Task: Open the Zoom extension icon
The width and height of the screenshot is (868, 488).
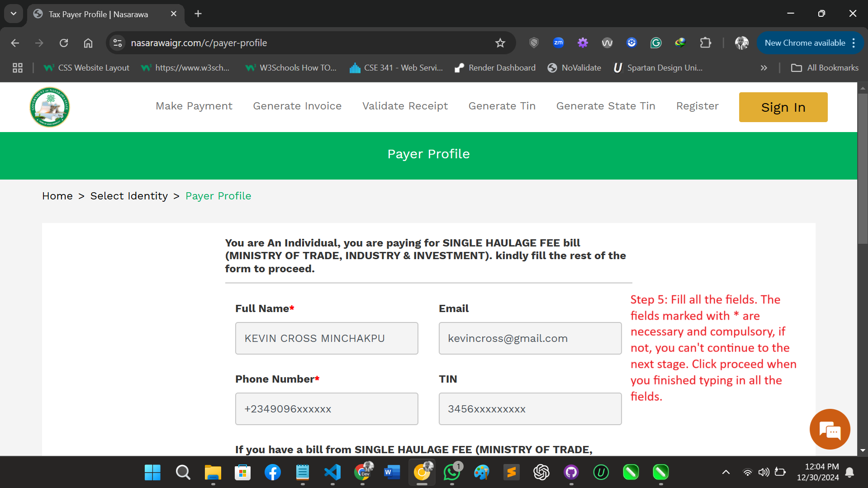Action: 559,43
